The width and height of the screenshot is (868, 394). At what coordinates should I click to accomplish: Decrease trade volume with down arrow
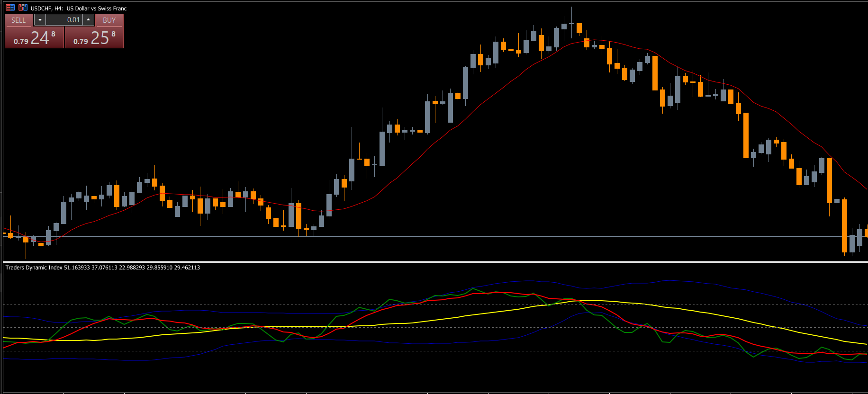40,20
